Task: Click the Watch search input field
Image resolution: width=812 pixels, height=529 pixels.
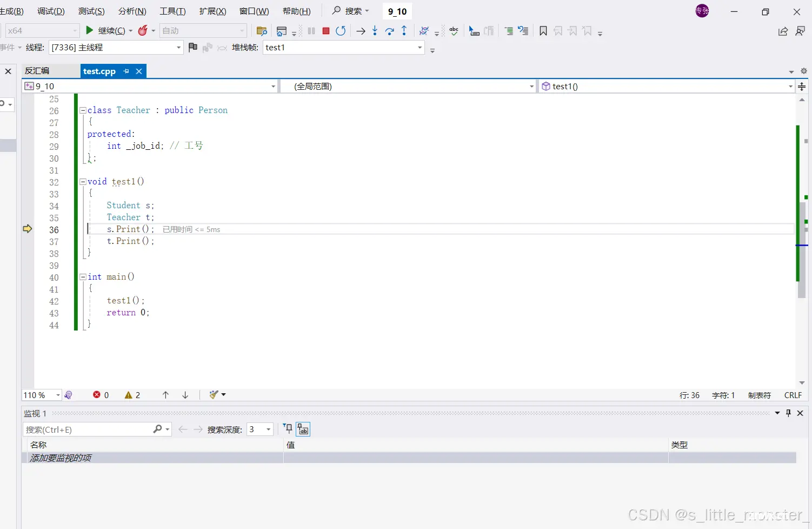Action: click(88, 429)
